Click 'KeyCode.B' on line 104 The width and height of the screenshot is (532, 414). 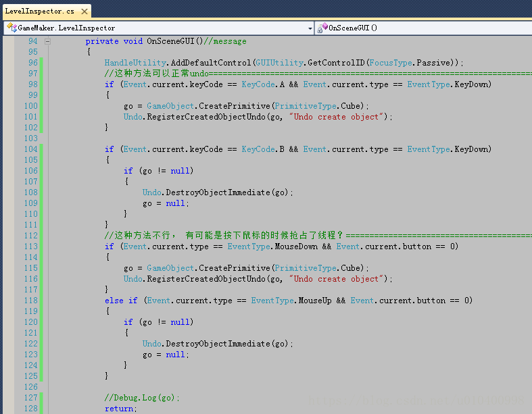tap(263, 149)
